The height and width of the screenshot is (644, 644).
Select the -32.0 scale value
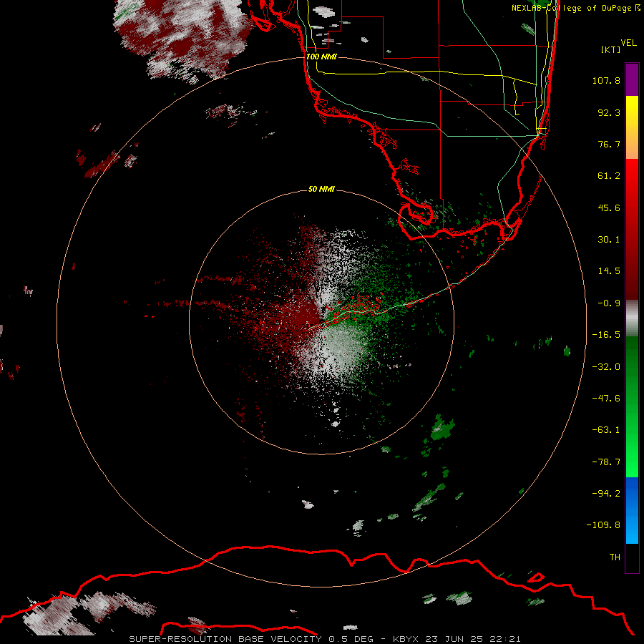[606, 367]
